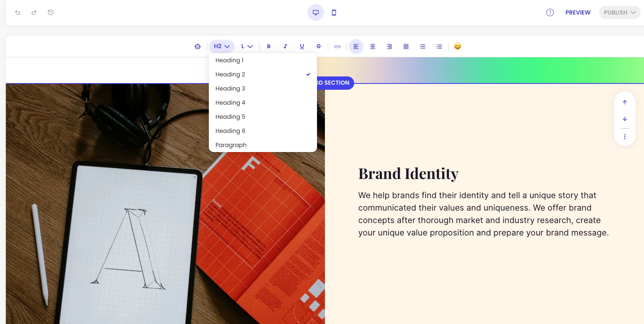
Task: Click the AI assistant robot icon
Action: coord(198,47)
